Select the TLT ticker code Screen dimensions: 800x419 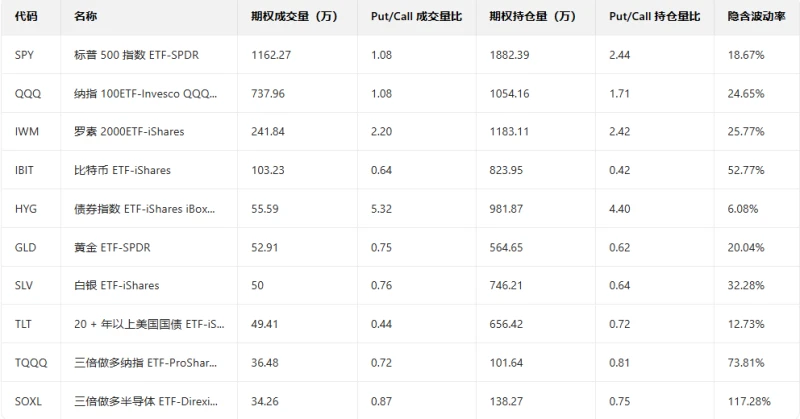point(24,323)
